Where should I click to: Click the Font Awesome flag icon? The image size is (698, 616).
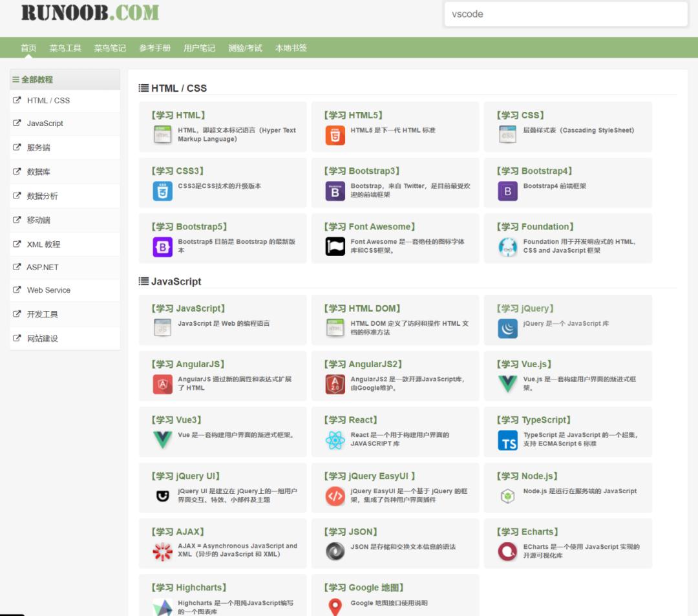click(335, 246)
